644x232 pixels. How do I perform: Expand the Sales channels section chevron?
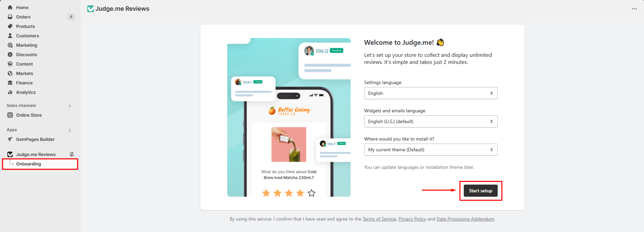[70, 106]
